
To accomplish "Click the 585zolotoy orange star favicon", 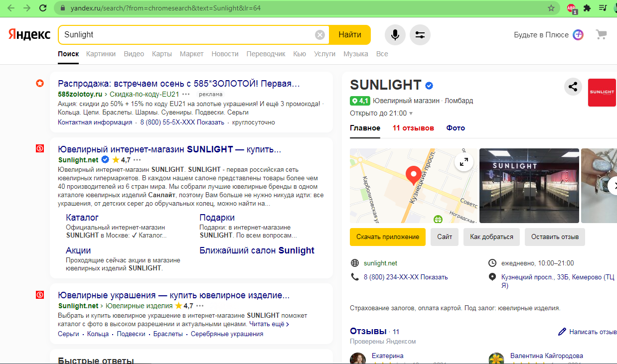I will pos(40,83).
